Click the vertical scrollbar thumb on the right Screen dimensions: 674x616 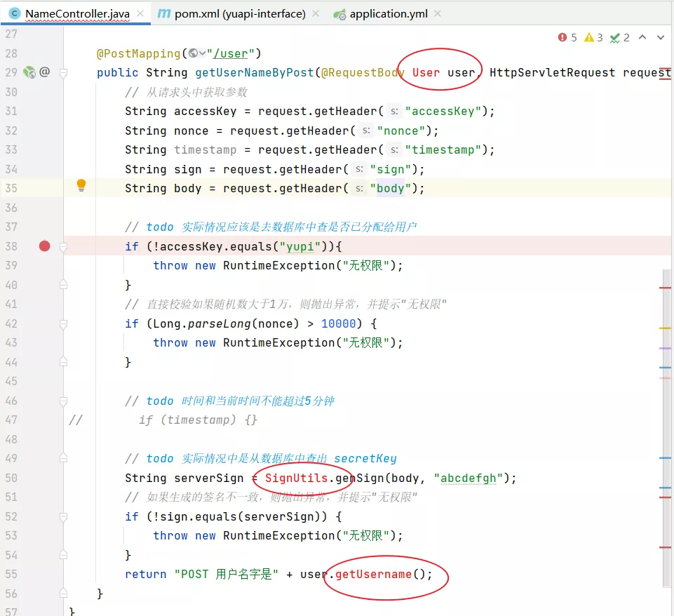(x=667, y=428)
